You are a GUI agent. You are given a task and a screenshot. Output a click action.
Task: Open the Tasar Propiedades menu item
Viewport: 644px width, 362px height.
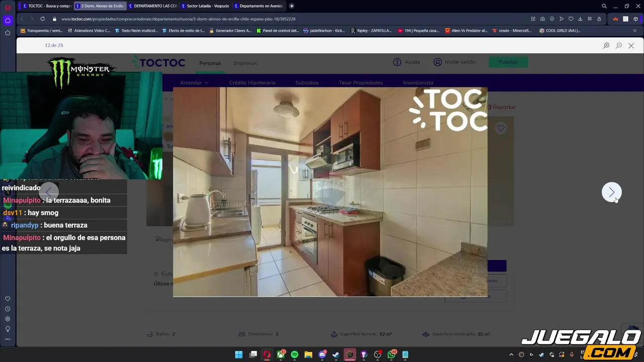[x=361, y=82]
